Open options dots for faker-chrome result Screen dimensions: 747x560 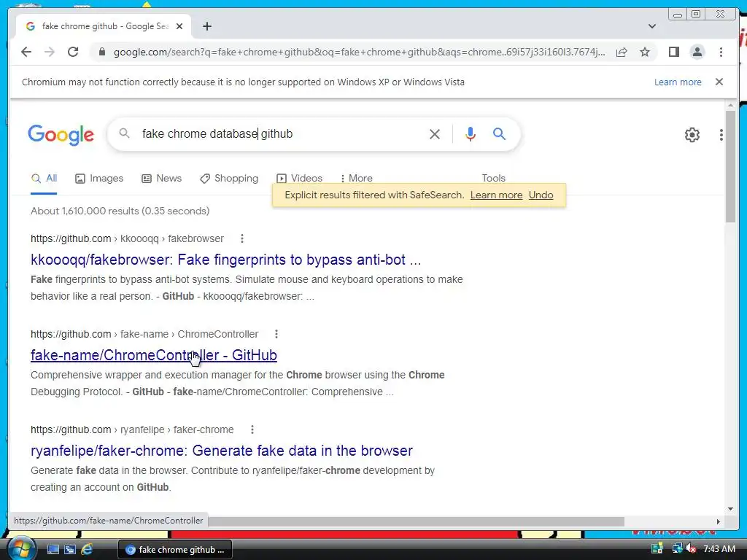252,429
